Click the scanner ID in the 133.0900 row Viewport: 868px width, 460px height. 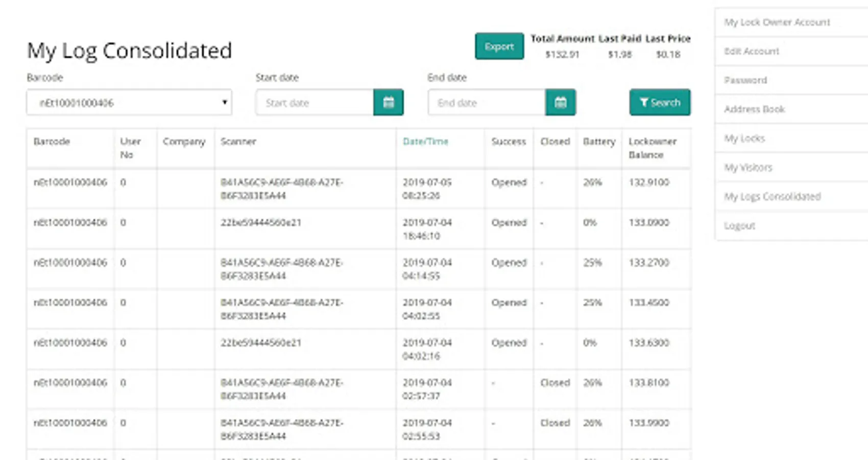pyautogui.click(x=261, y=223)
